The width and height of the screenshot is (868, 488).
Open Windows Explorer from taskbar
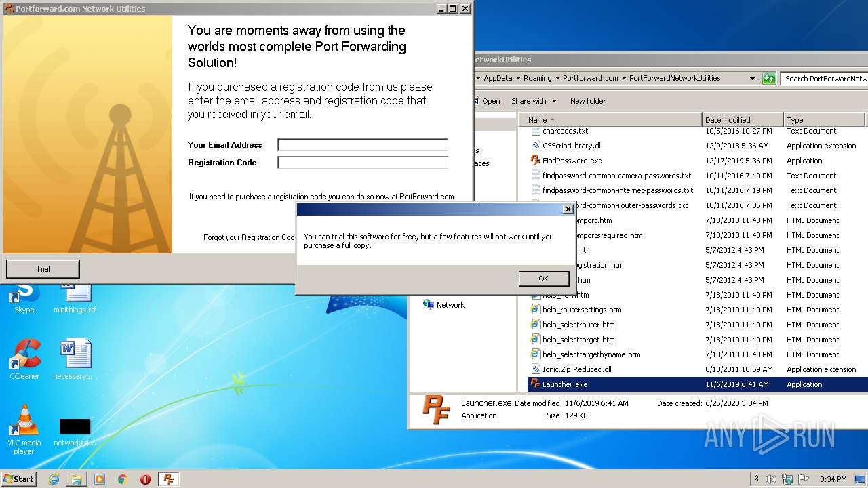point(77,479)
